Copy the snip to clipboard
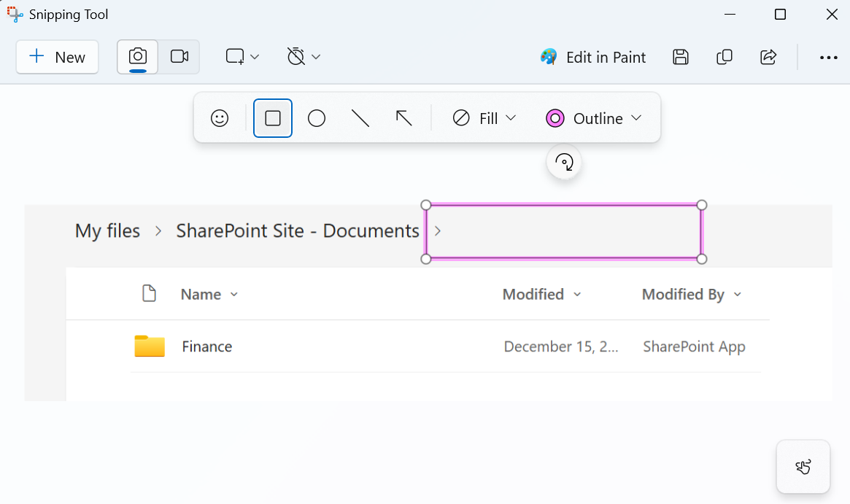 tap(725, 57)
